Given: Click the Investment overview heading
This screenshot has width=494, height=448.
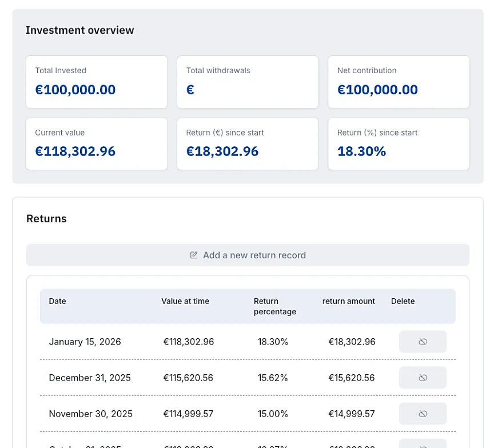Looking at the screenshot, I should click(79, 30).
